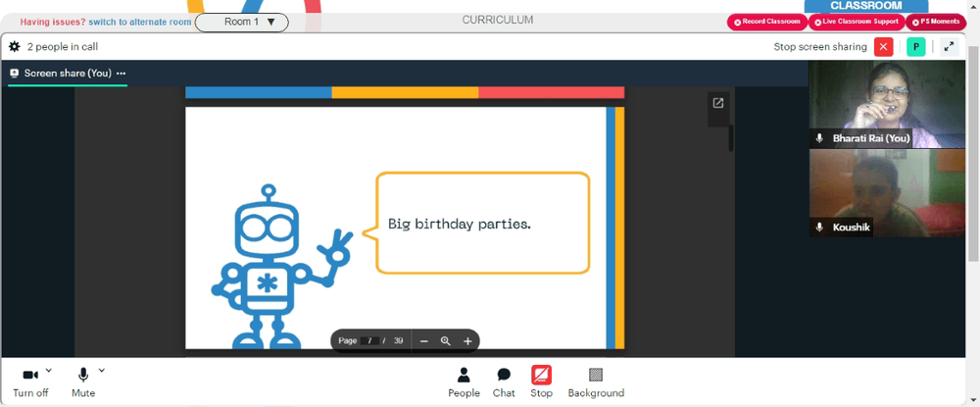The height and width of the screenshot is (407, 980).
Task: Click the 'Big birthday parties.' text
Action: point(460,224)
